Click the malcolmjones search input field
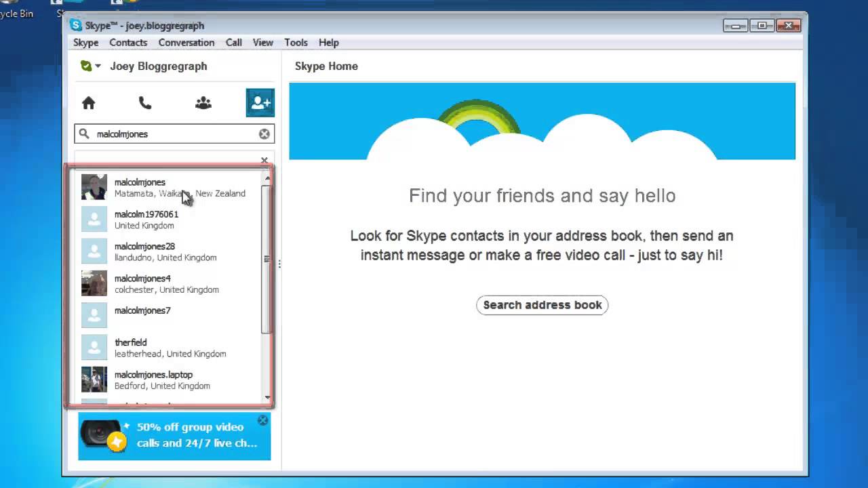This screenshot has width=868, height=488. 174,134
